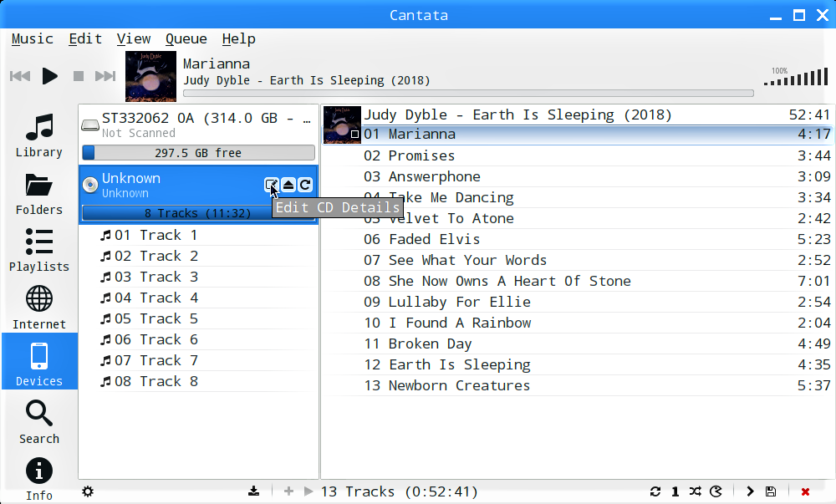Select 05 Track 5 on the CD
Viewport: 836px width, 504px height.
click(x=198, y=318)
